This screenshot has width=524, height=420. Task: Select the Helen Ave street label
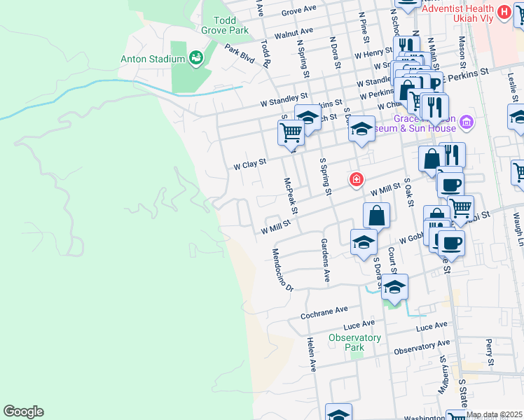tap(312, 355)
